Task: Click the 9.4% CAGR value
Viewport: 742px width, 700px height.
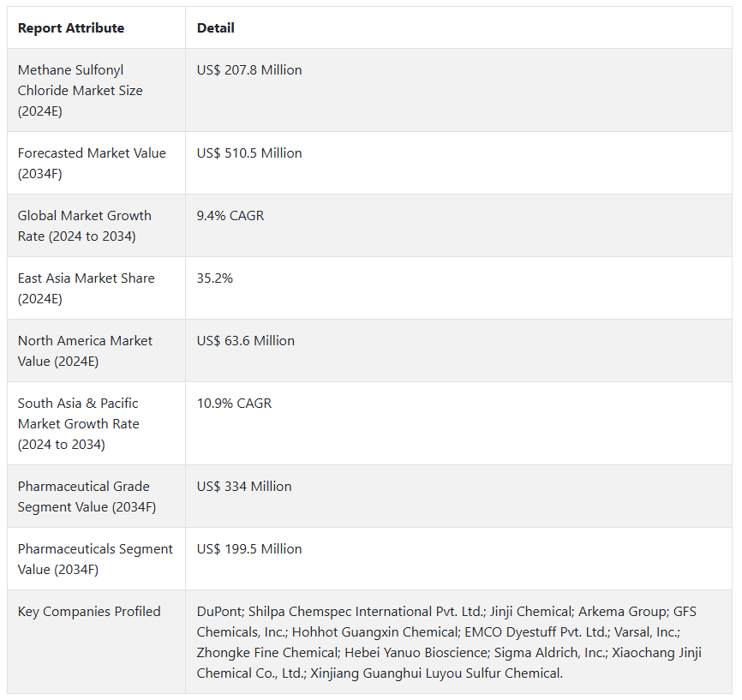Action: point(230,216)
